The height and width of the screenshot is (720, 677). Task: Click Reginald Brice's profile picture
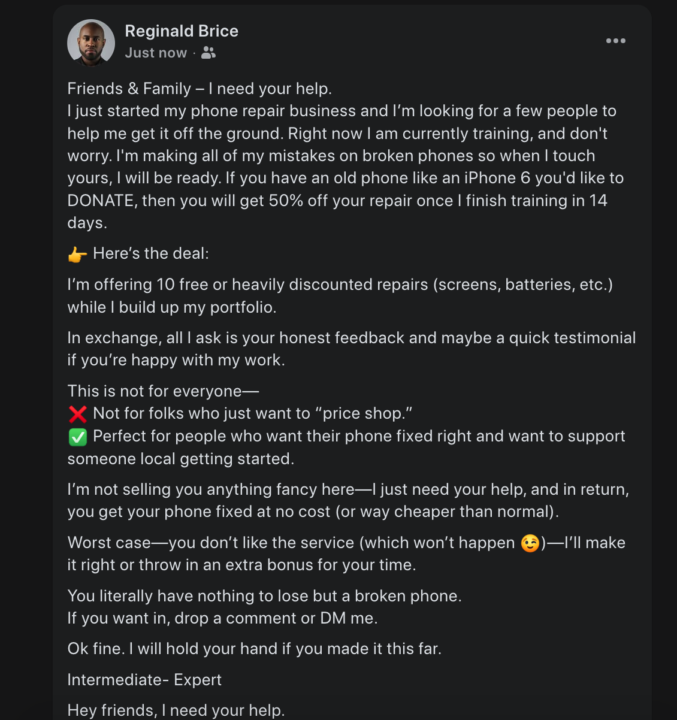click(91, 42)
